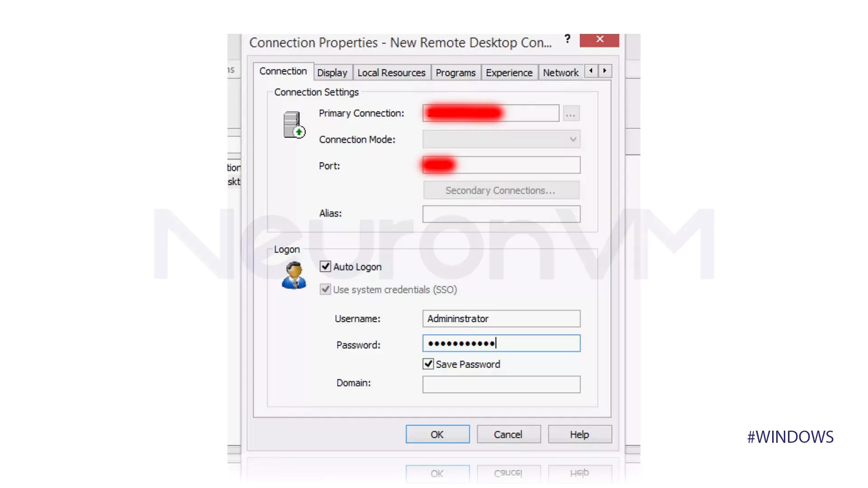Click the Browse button next to Primary Connection
The image size is (868, 488).
571,113
